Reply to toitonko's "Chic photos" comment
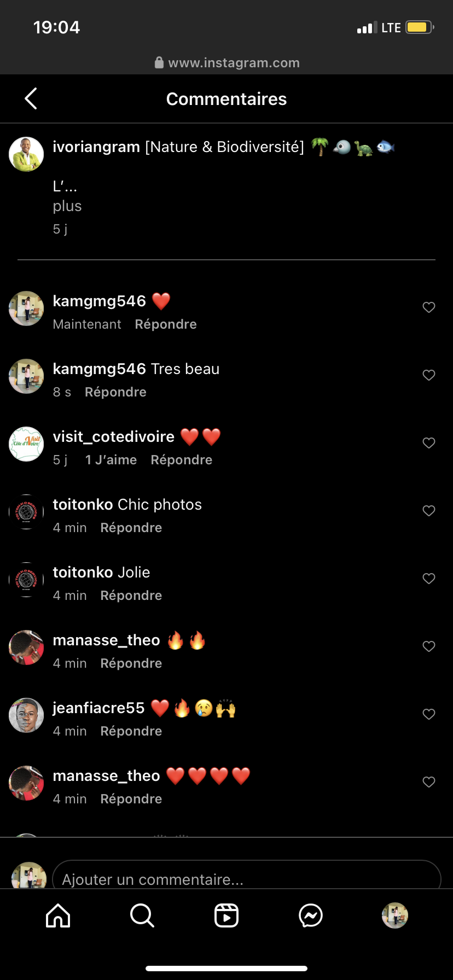Screen dimensions: 453x980 [131, 528]
